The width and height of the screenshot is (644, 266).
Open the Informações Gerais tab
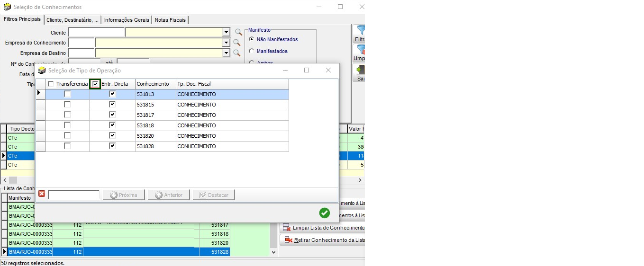(x=127, y=20)
